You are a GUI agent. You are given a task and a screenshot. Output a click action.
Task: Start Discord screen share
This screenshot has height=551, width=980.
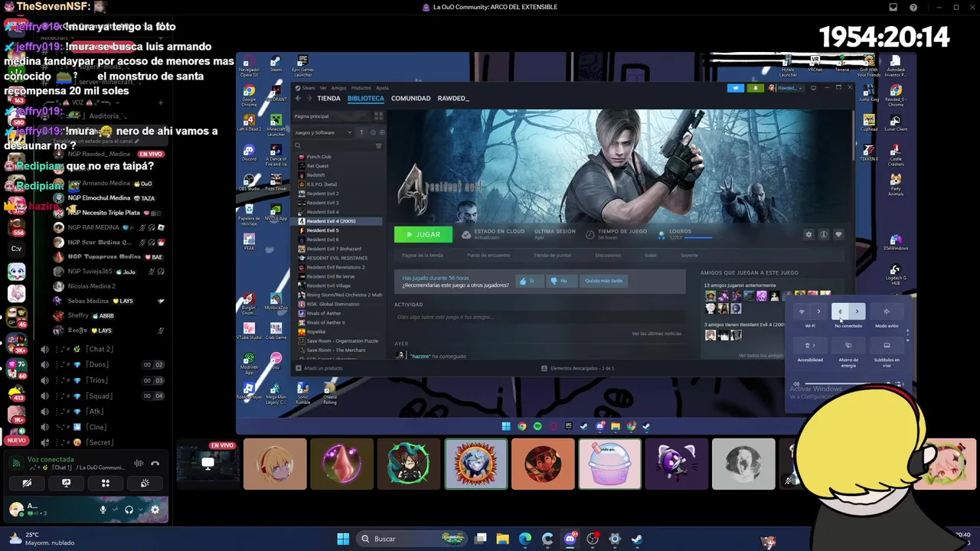coord(67,483)
